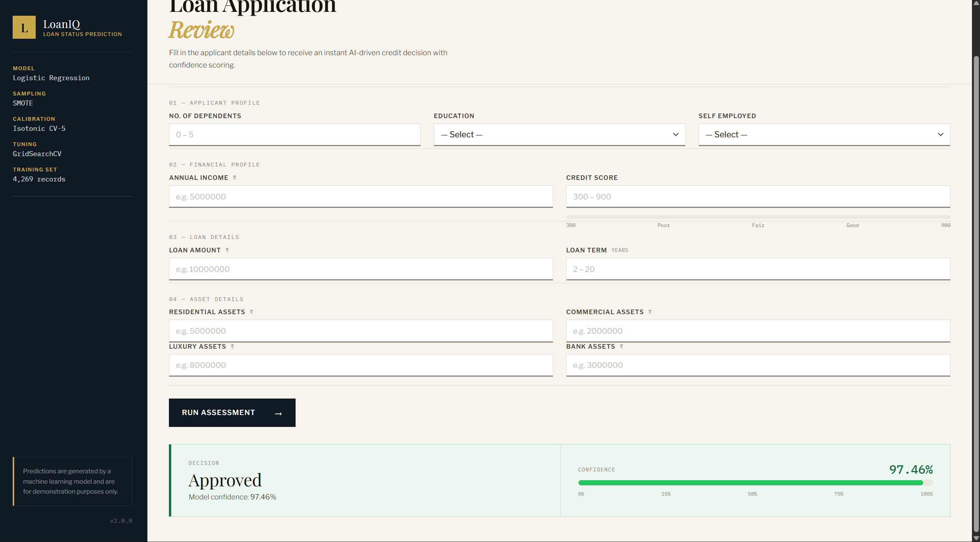Click the No. of Dependents input field
Viewport: 980px width, 542px height.
pos(294,135)
